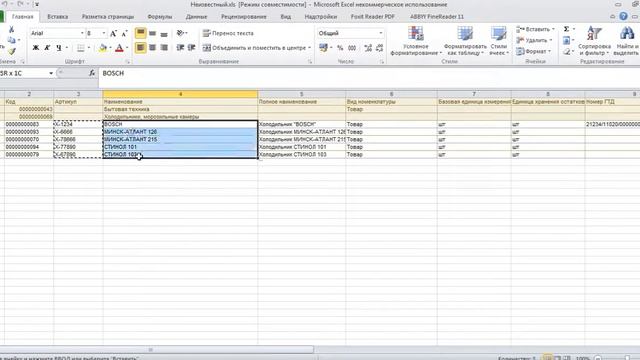Viewport: 640px width, 360px height.
Task: Switch to the Вставка tab
Action: pyautogui.click(x=58, y=17)
